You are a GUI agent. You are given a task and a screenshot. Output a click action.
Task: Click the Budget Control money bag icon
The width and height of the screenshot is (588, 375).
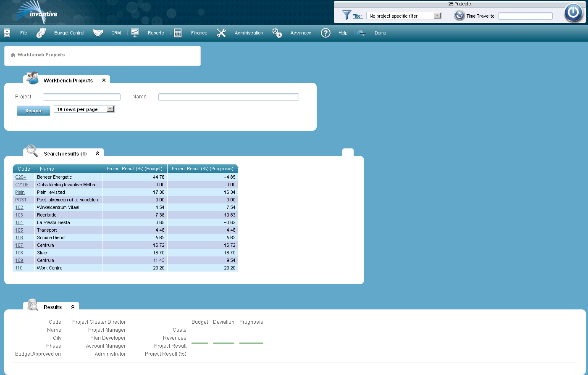[41, 33]
